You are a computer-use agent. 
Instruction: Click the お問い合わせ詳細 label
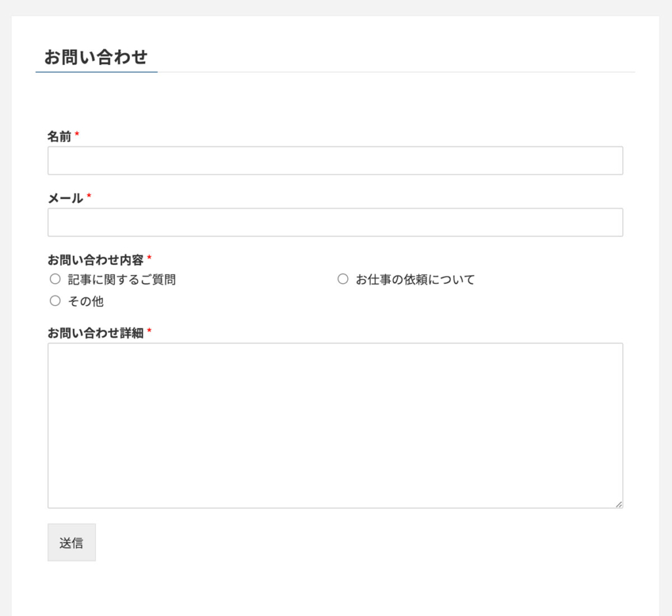pos(95,333)
